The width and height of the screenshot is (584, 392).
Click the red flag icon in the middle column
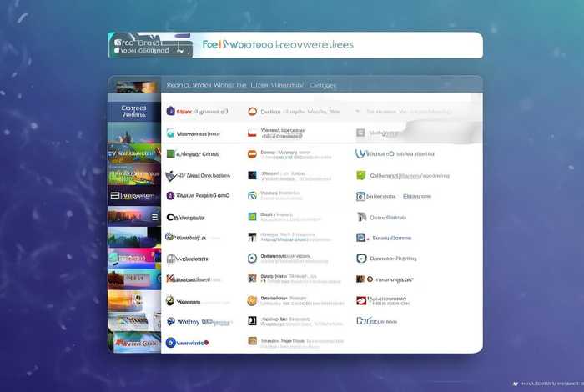252,132
